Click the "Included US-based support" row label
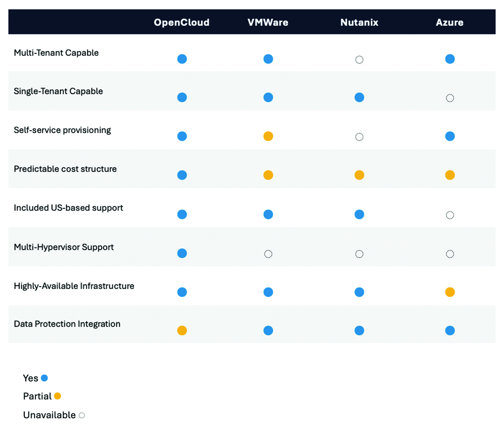504x430 pixels. point(68,208)
